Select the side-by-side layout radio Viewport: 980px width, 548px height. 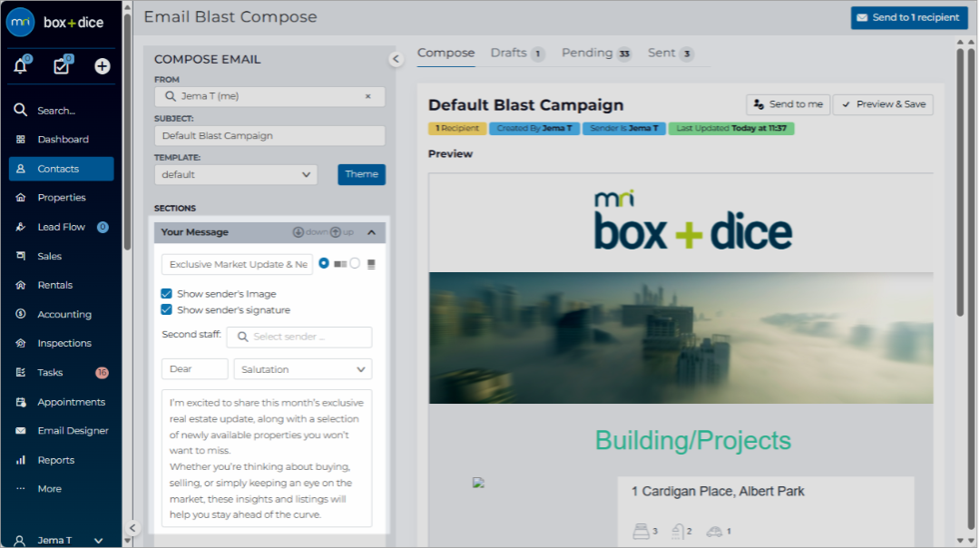324,263
